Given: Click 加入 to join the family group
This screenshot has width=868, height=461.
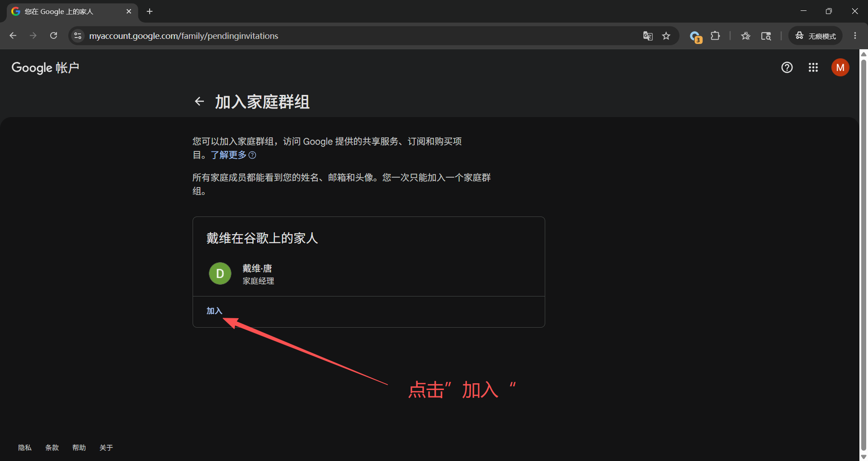Looking at the screenshot, I should click(x=214, y=311).
